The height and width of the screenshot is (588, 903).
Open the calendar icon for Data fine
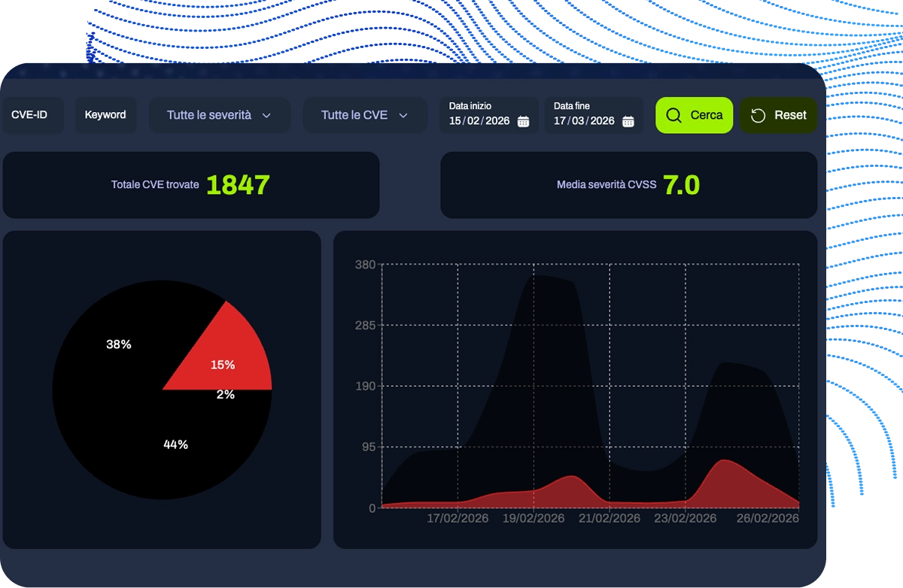click(x=628, y=121)
